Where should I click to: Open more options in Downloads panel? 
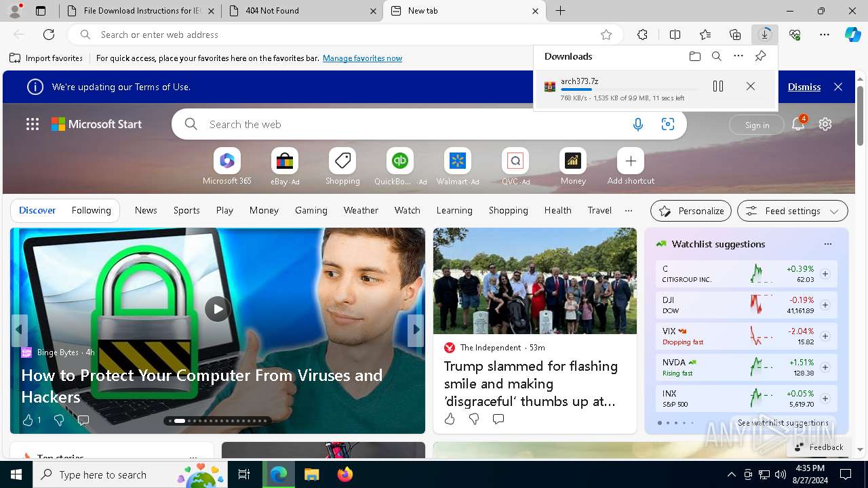pyautogui.click(x=738, y=56)
